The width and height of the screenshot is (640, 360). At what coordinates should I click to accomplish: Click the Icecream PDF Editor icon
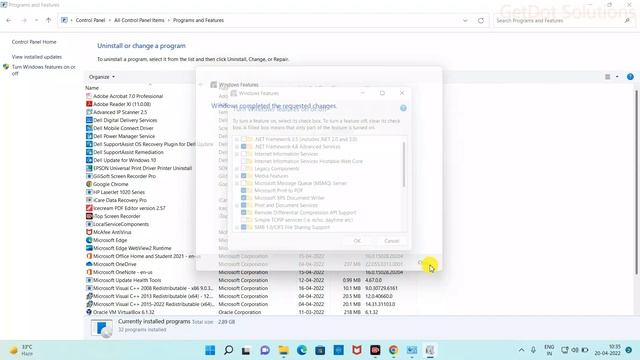[x=89, y=208]
